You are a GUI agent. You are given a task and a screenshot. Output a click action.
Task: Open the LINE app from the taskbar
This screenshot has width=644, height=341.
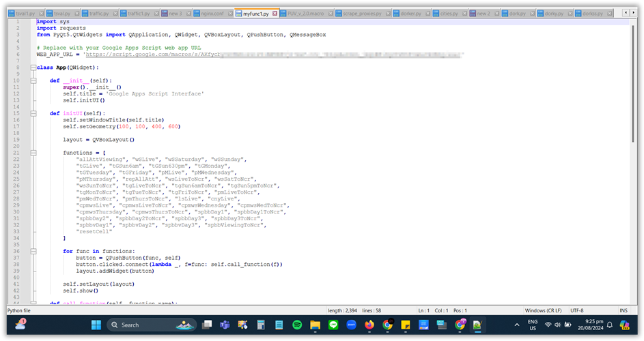[333, 325]
